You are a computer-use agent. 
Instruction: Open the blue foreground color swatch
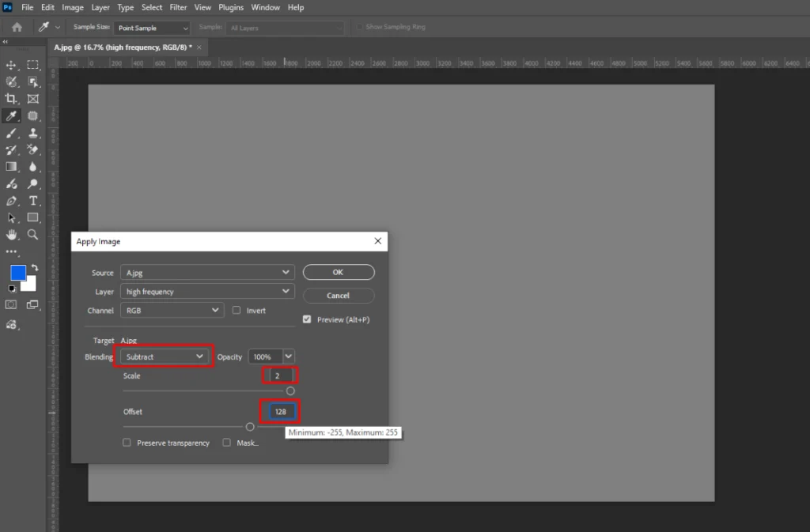tap(18, 273)
